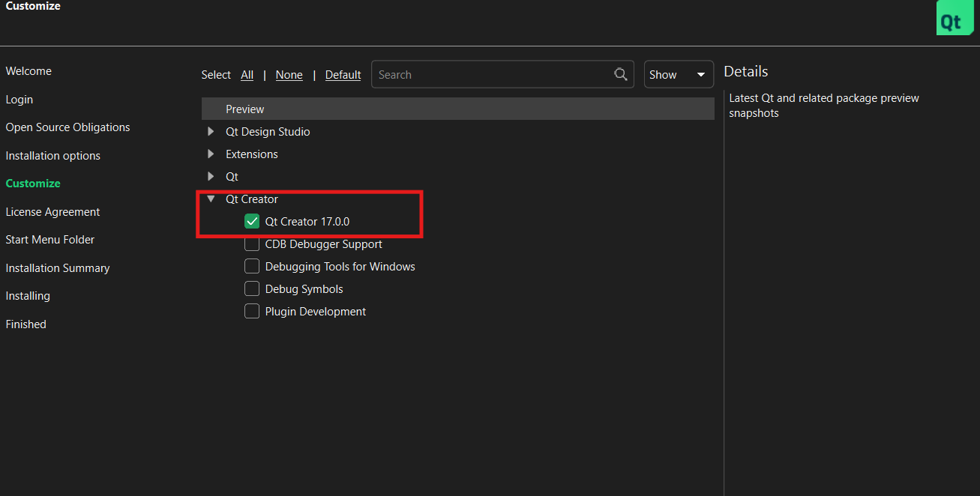Select the Qt Creator 17.0.0 label
The image size is (980, 496).
[x=307, y=222]
